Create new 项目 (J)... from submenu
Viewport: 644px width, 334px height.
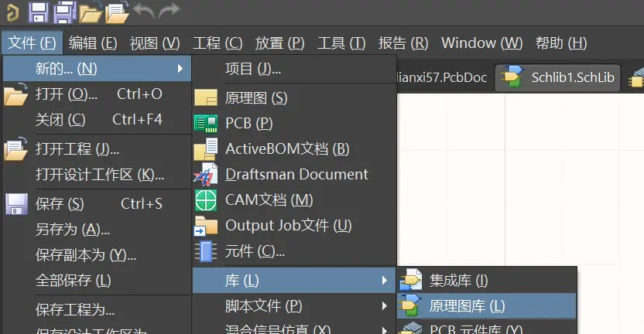click(294, 69)
